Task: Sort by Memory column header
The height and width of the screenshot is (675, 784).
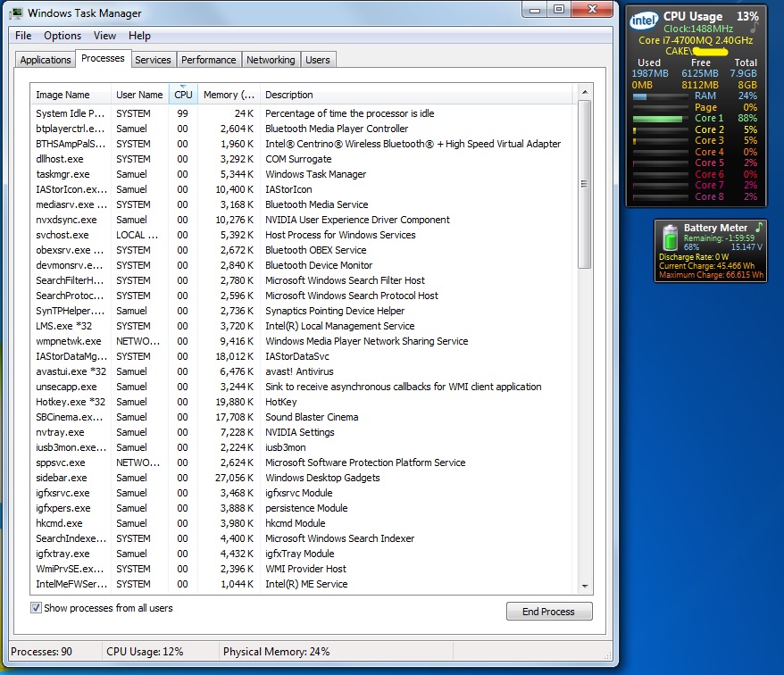Action: pos(229,95)
